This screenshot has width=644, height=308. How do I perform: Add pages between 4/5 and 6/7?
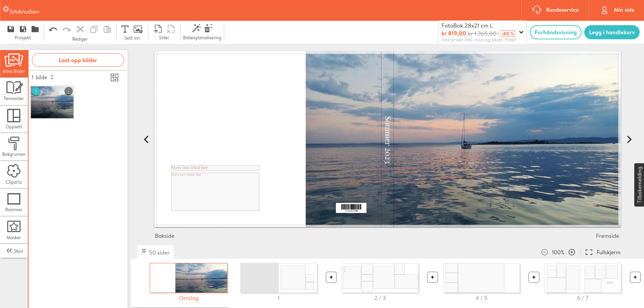pos(534,277)
